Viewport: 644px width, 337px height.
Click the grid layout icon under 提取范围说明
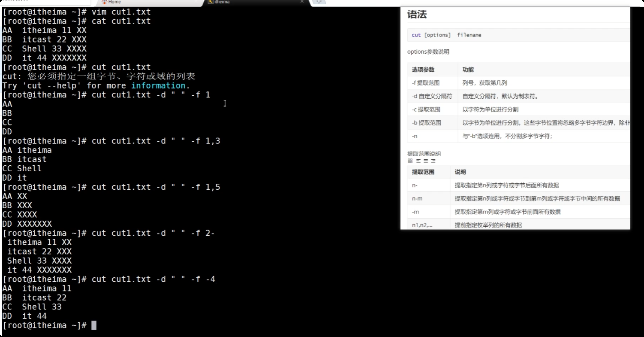point(410,161)
